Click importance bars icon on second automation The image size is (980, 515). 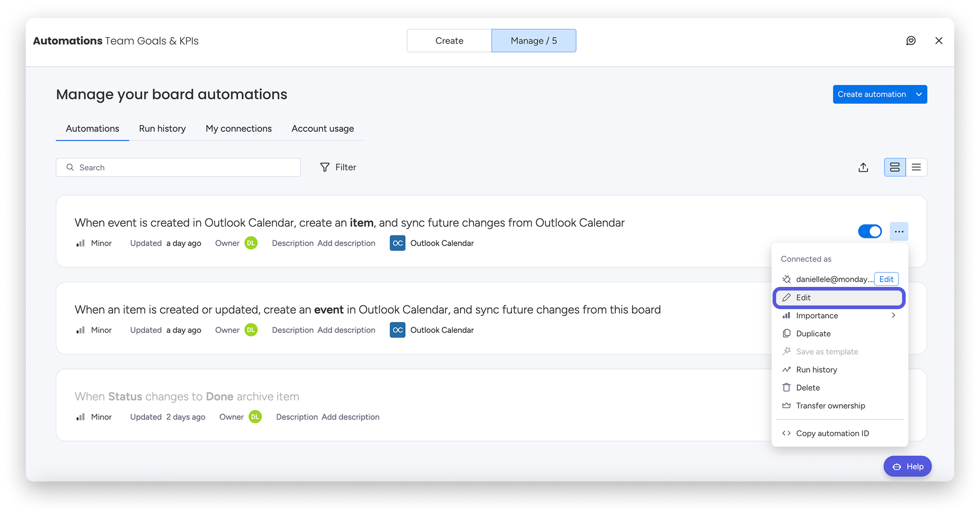pos(81,330)
